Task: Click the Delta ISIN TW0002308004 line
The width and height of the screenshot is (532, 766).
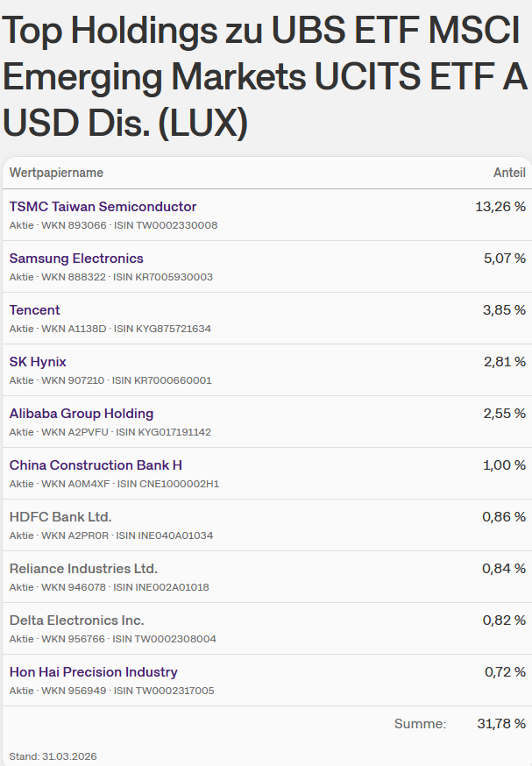Action: [112, 639]
